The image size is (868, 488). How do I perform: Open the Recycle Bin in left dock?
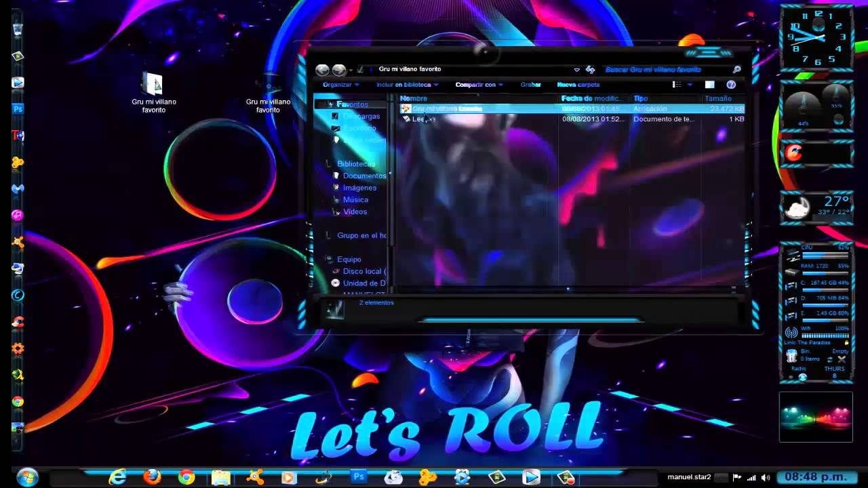[x=18, y=30]
